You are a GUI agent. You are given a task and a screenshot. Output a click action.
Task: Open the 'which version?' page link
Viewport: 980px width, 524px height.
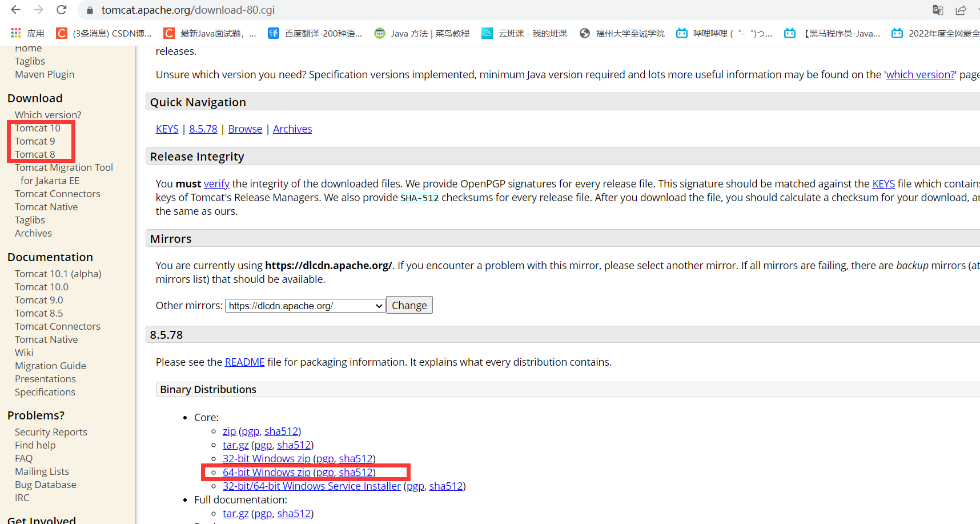[920, 75]
